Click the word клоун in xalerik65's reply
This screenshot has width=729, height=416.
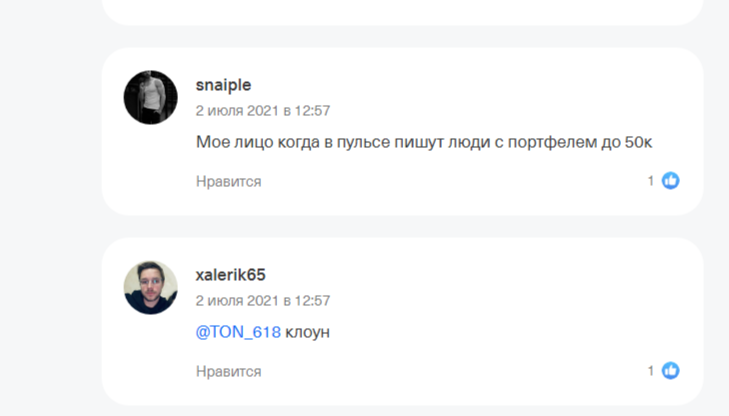click(x=308, y=331)
